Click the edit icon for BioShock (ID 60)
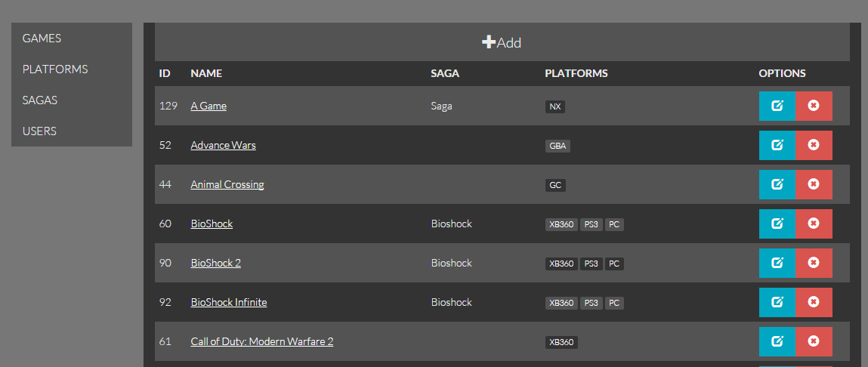868x367 pixels. tap(777, 224)
